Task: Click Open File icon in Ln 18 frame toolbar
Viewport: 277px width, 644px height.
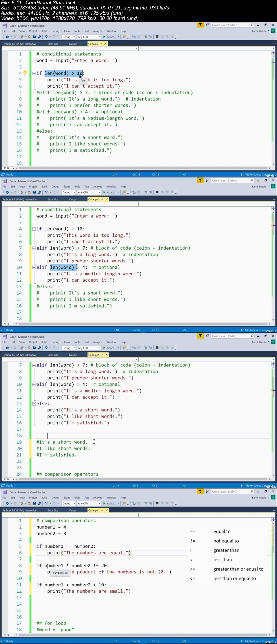Action: coord(30,348)
